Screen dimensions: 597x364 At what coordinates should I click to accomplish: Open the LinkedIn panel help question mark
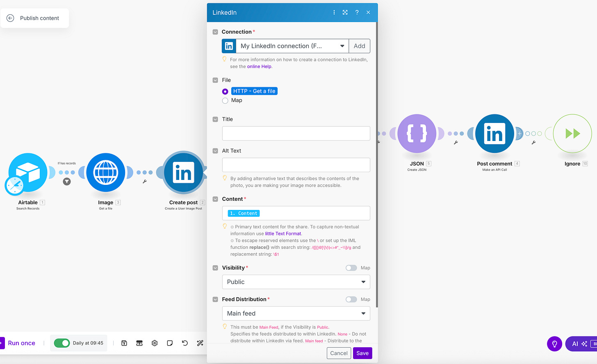[x=357, y=12]
